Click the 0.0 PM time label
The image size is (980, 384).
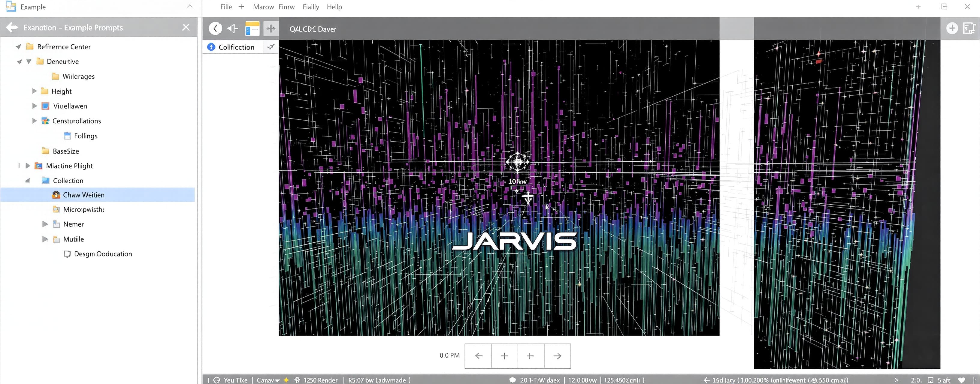click(449, 355)
